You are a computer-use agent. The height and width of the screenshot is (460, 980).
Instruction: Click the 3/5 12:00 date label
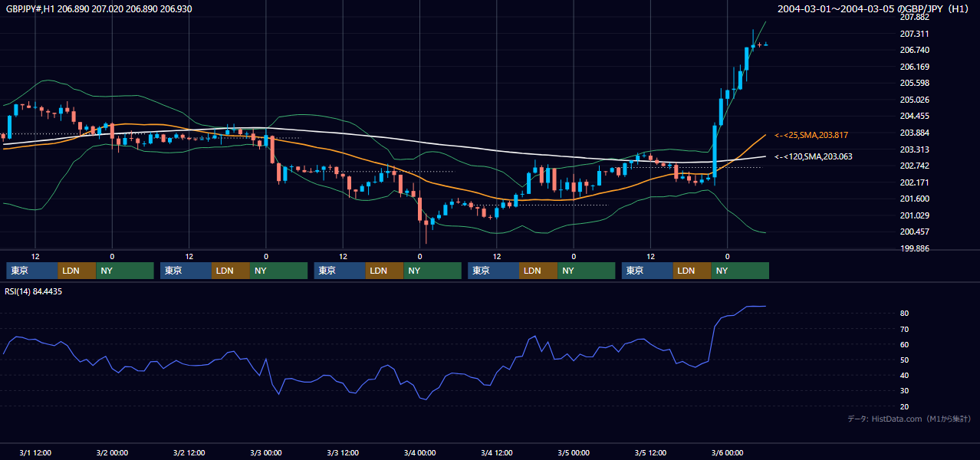(650, 452)
